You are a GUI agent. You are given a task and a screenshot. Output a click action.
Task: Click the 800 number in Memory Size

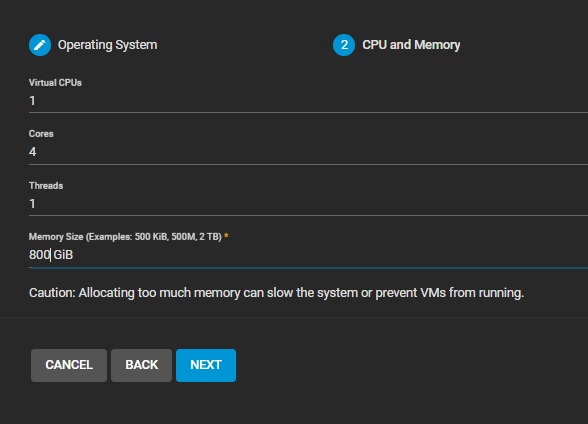(x=39, y=255)
